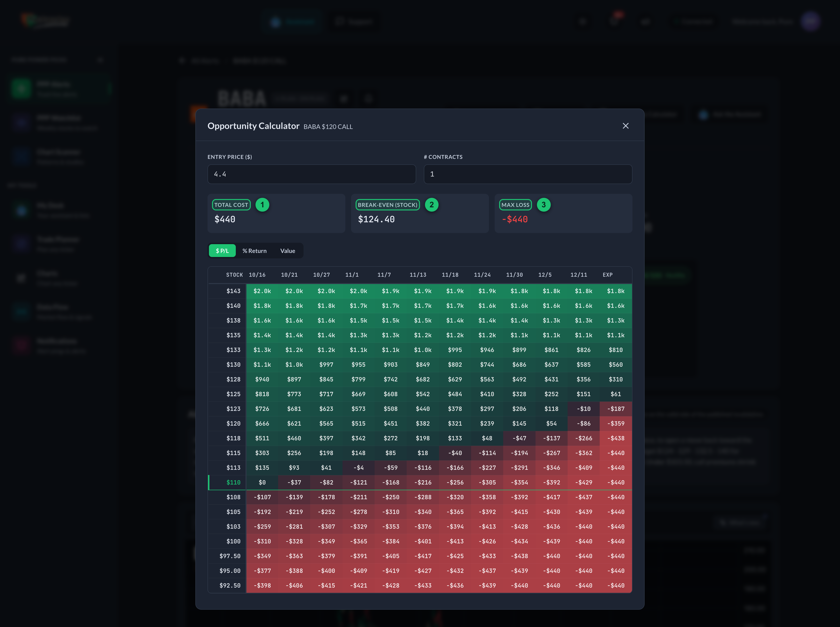840x627 pixels.
Task: Select the highlighted $110 stock row label
Action: tap(233, 483)
